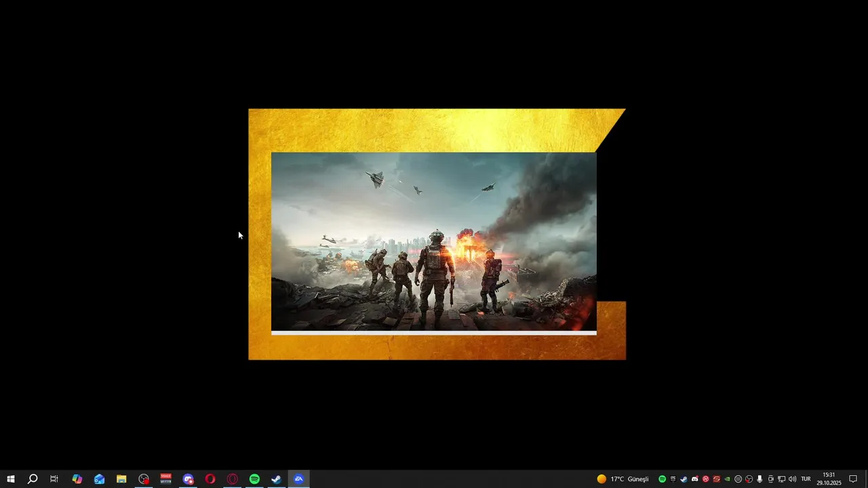Open network settings tray icon
Screen dimensions: 868x488
coord(781,479)
